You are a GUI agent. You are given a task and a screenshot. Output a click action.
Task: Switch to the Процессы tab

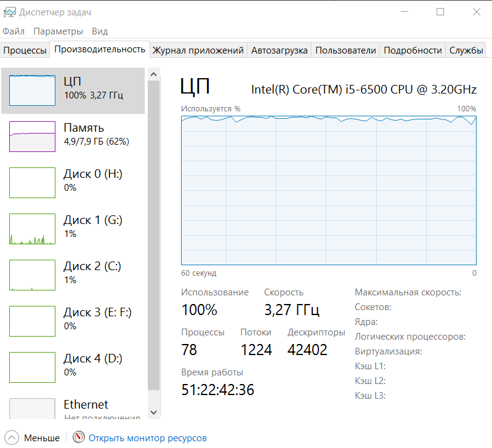tap(25, 50)
